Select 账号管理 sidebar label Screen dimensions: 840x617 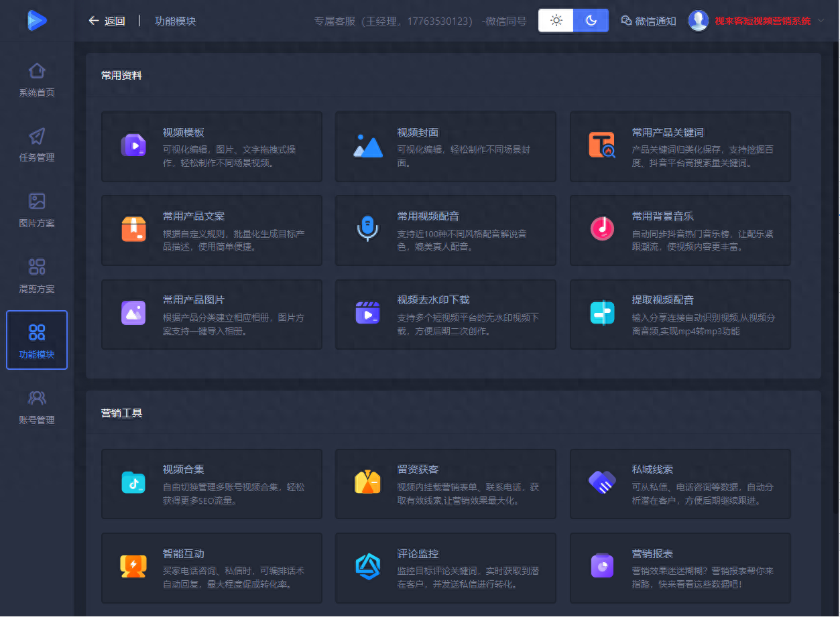[x=37, y=420]
